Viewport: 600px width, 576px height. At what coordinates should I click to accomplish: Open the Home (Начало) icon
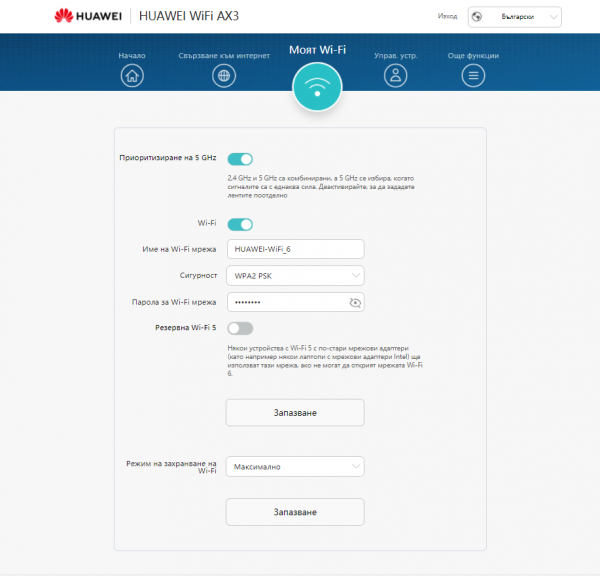[x=132, y=76]
